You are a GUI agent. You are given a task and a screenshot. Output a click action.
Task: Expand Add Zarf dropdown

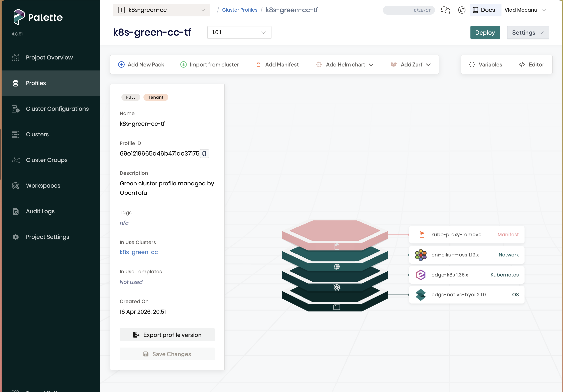(x=411, y=65)
